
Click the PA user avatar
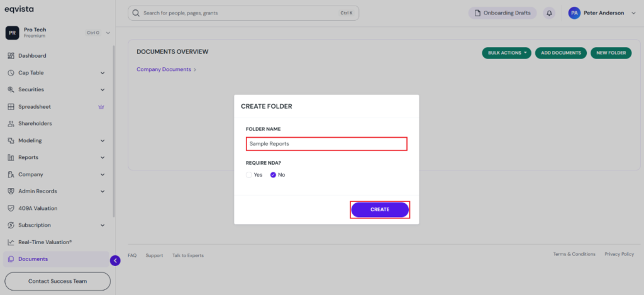coord(574,13)
